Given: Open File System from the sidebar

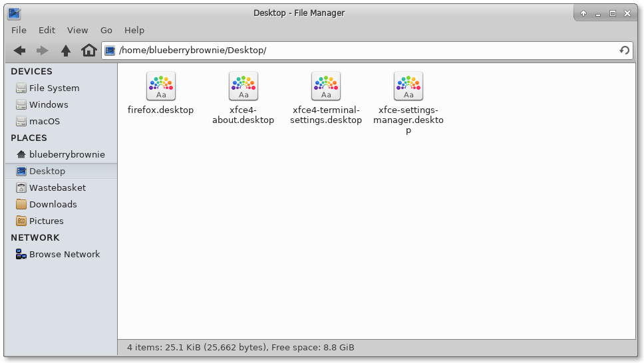Looking at the screenshot, I should tap(54, 88).
